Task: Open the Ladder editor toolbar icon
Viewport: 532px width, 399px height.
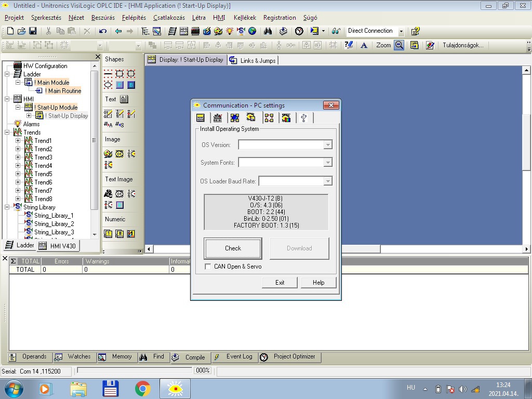Action: pos(172,31)
